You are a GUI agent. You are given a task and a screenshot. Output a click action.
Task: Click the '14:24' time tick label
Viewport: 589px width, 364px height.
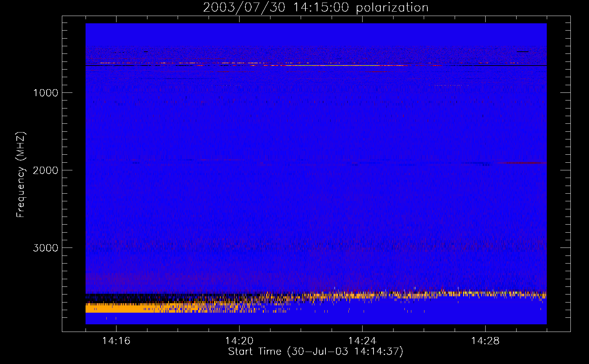tap(362, 341)
